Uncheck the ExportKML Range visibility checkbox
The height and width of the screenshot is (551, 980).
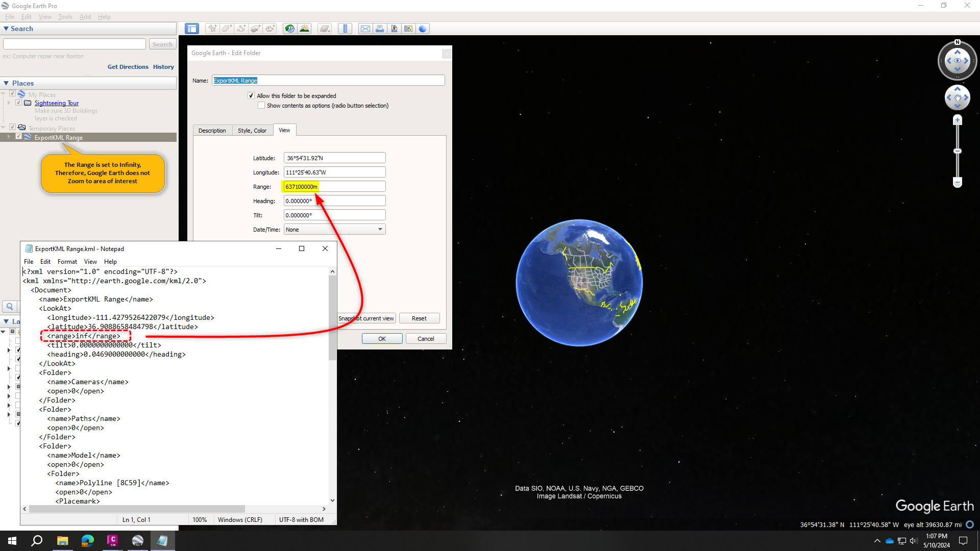[19, 137]
